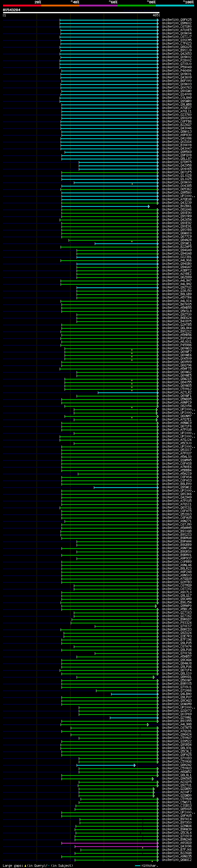Viewport: 197px width, 868px height.
Task: Click the ~60% identity legend label
Action: (113, 2)
